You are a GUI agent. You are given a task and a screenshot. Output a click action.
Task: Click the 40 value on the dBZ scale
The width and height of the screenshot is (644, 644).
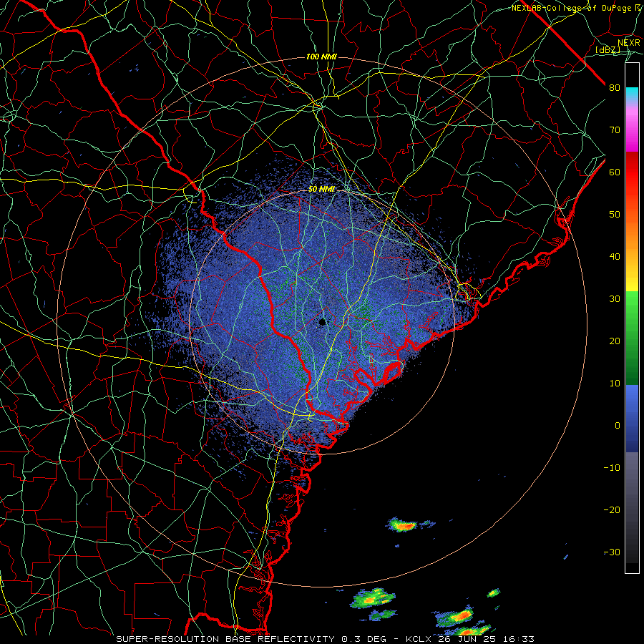[x=615, y=257]
